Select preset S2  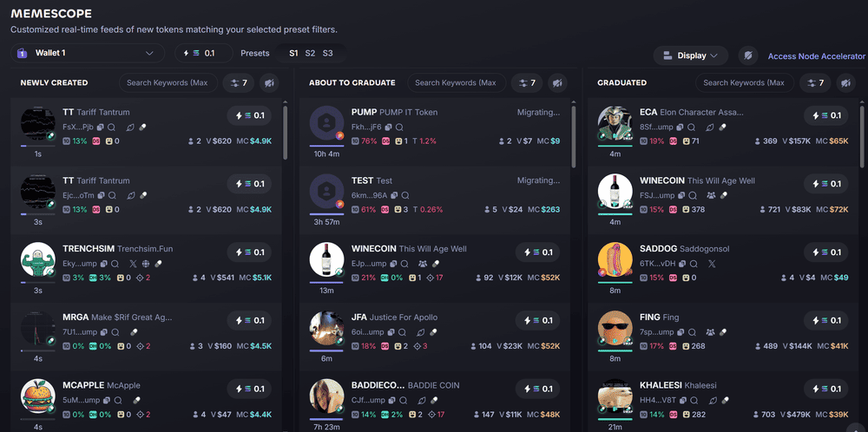coord(310,53)
